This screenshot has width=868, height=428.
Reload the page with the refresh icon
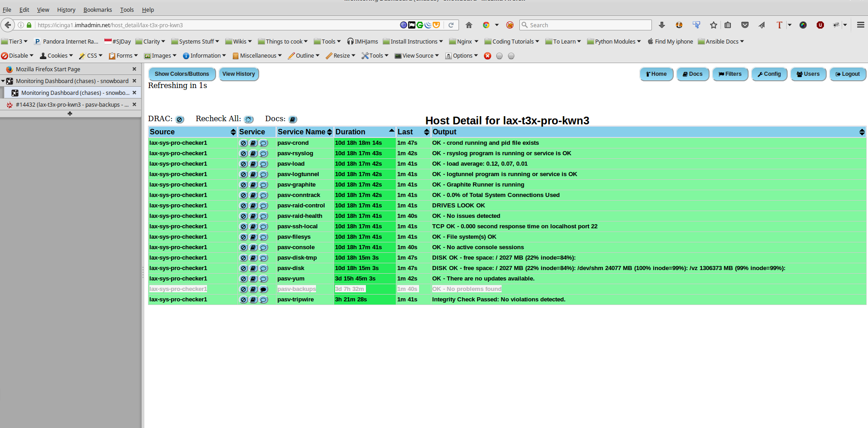tap(451, 25)
